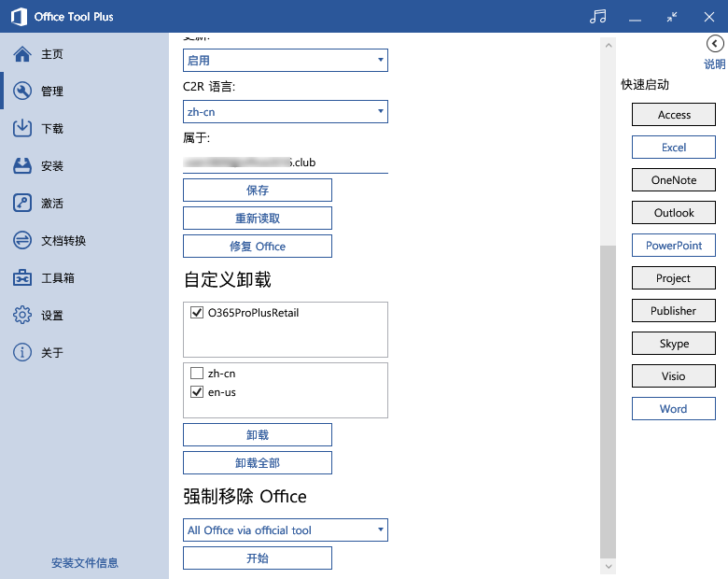Click the 重新读取 button

[258, 218]
